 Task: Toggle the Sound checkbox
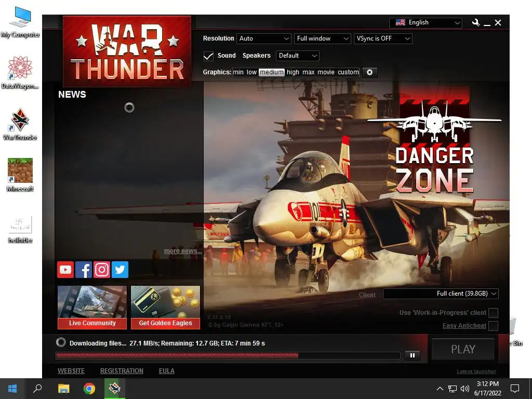(x=208, y=56)
